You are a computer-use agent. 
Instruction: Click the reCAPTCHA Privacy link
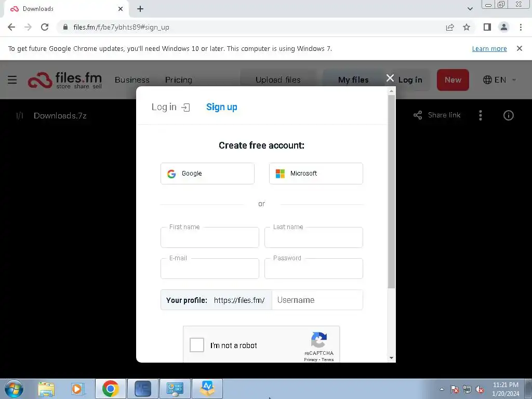310,360
